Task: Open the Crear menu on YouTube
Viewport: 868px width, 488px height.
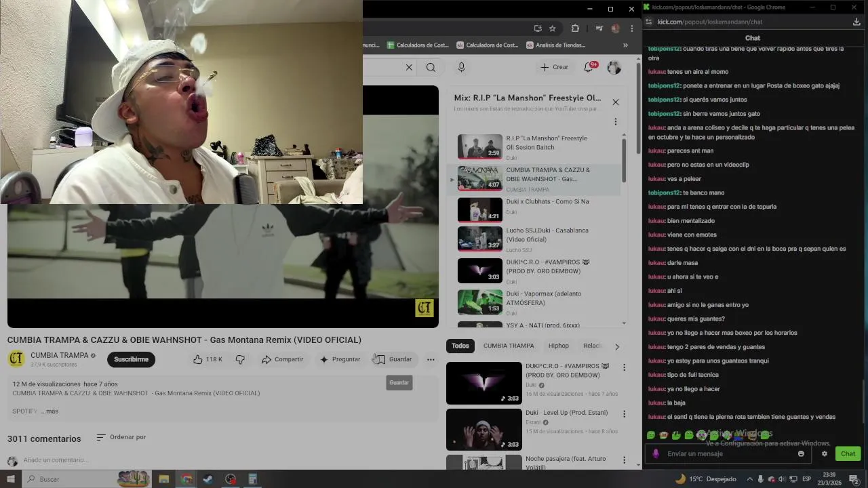Action: pos(555,67)
